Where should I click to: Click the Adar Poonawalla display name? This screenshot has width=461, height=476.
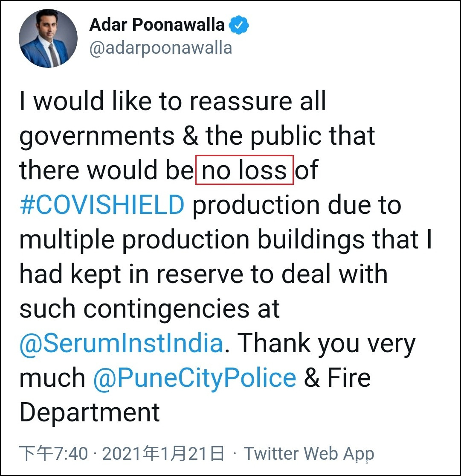157,26
